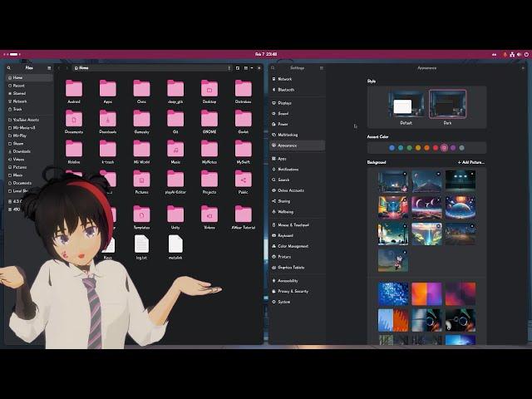Open the clock and calendar dropdown
The image size is (532, 399).
[265, 53]
